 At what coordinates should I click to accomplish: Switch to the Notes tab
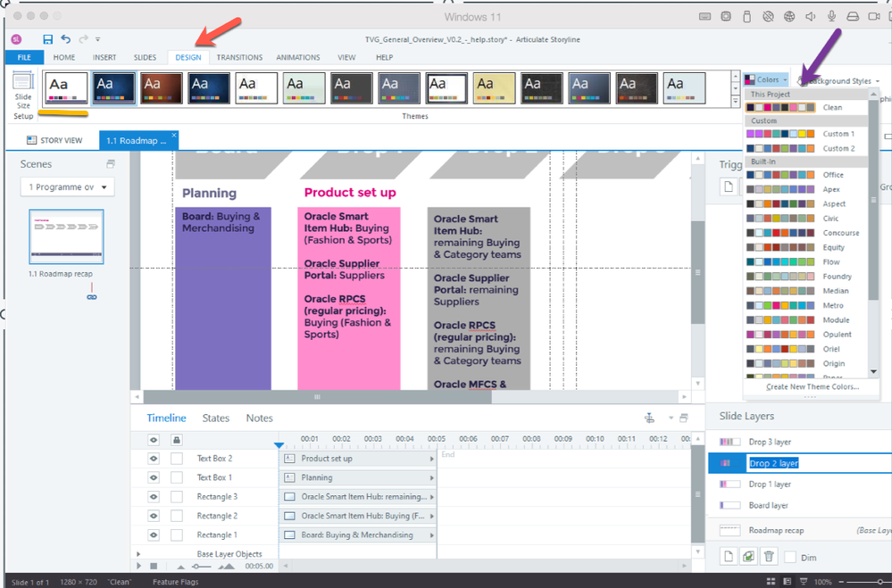pos(260,418)
